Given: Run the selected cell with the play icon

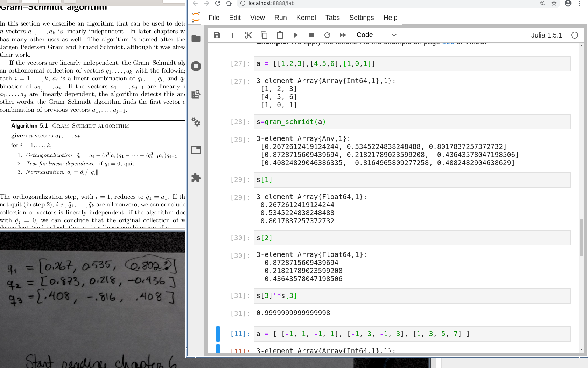Looking at the screenshot, I should 296,35.
